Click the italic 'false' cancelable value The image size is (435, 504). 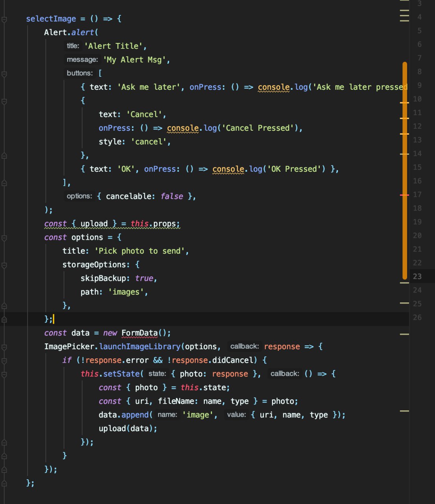[172, 196]
